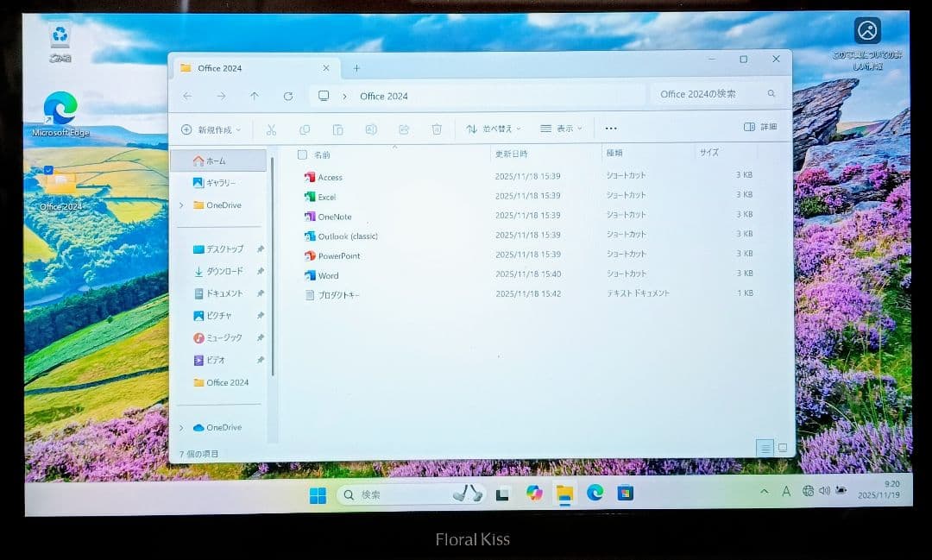Open the 新規作成 dropdown

click(x=211, y=128)
